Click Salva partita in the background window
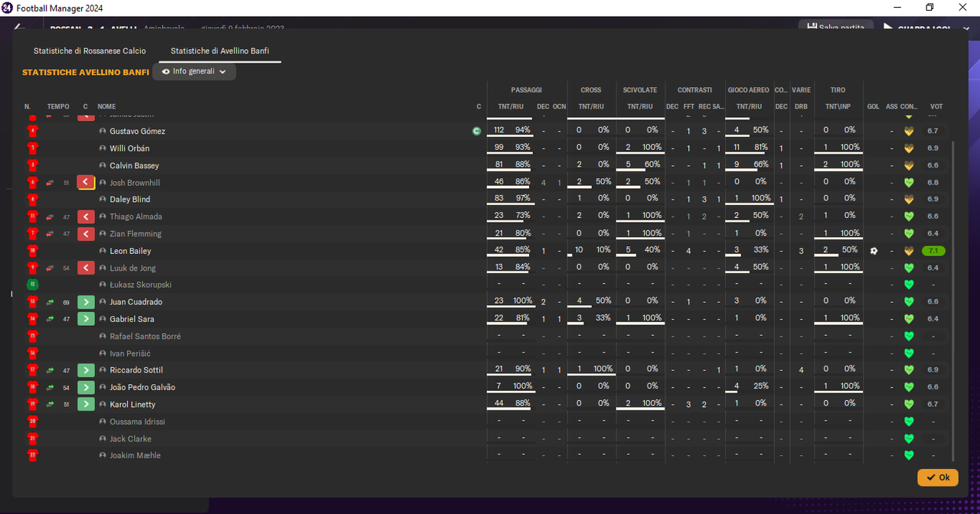 tap(836, 28)
